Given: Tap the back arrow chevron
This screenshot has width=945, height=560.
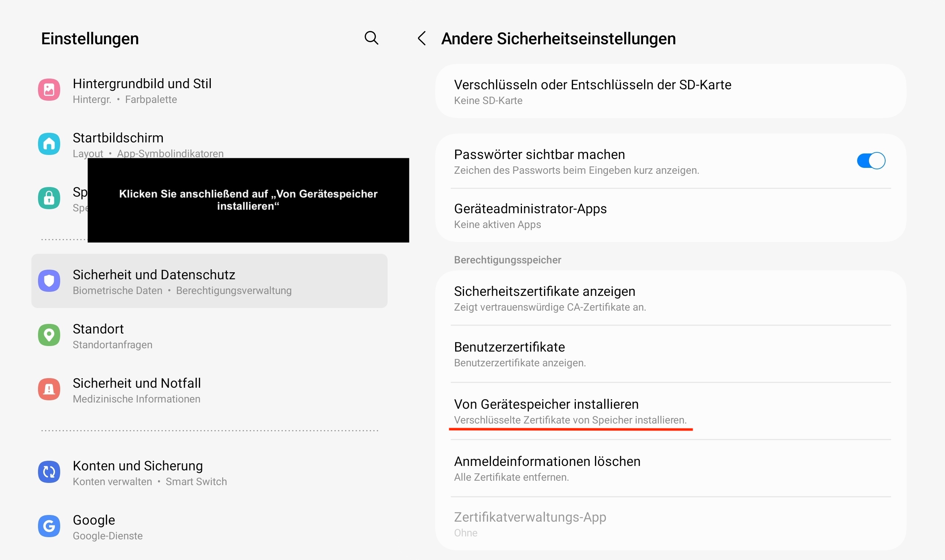Looking at the screenshot, I should (422, 38).
